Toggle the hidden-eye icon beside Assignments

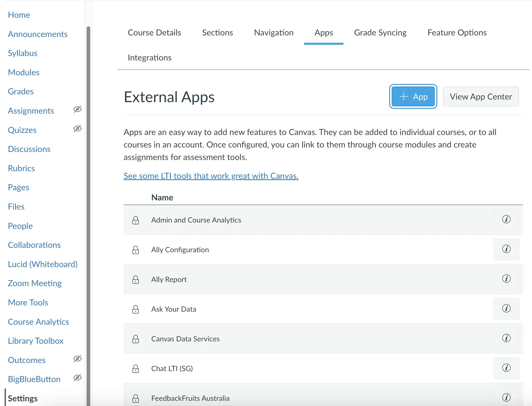coord(77,109)
